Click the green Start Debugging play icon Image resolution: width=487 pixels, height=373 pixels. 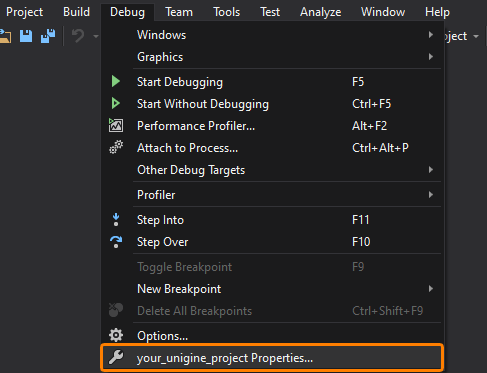pos(116,81)
